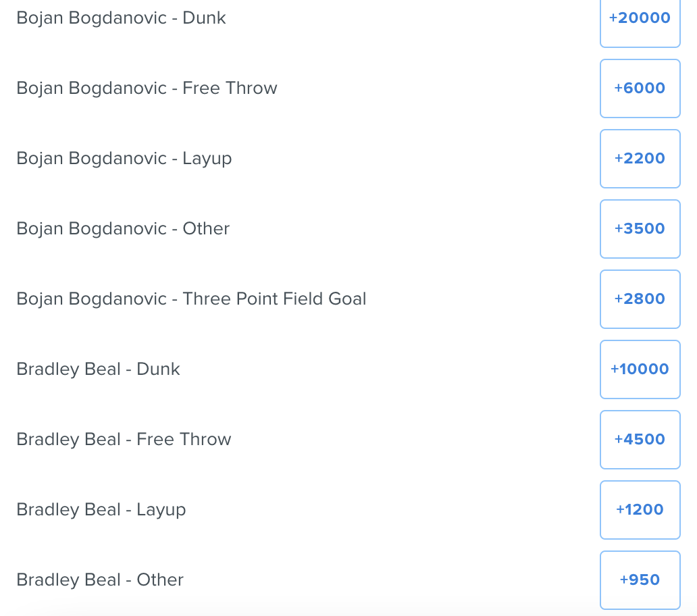Click the "Bojan Bogdanovic - Other" label text
This screenshot has height=616, width=697.
[123, 228]
